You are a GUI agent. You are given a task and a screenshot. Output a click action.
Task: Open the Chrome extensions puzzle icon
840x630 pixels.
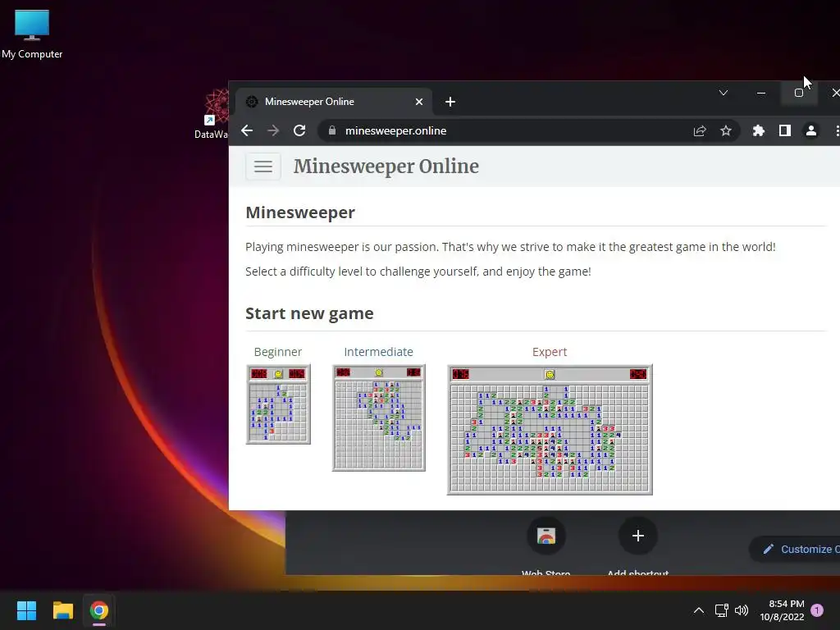(x=759, y=130)
